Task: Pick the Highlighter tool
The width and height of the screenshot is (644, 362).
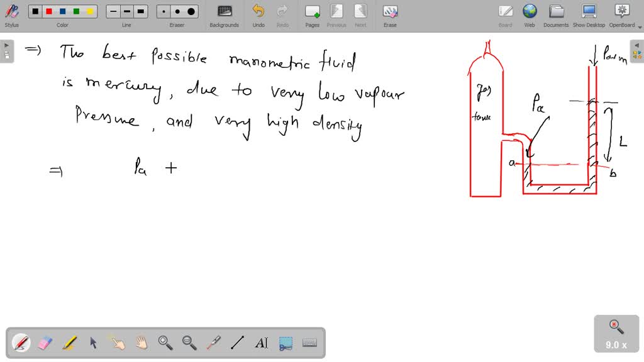Action: [69, 343]
